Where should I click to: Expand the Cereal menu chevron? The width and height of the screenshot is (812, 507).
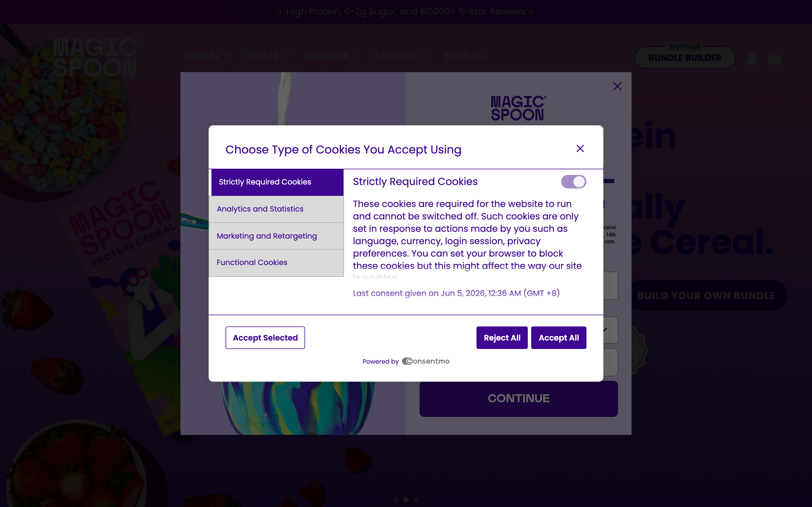click(x=228, y=56)
